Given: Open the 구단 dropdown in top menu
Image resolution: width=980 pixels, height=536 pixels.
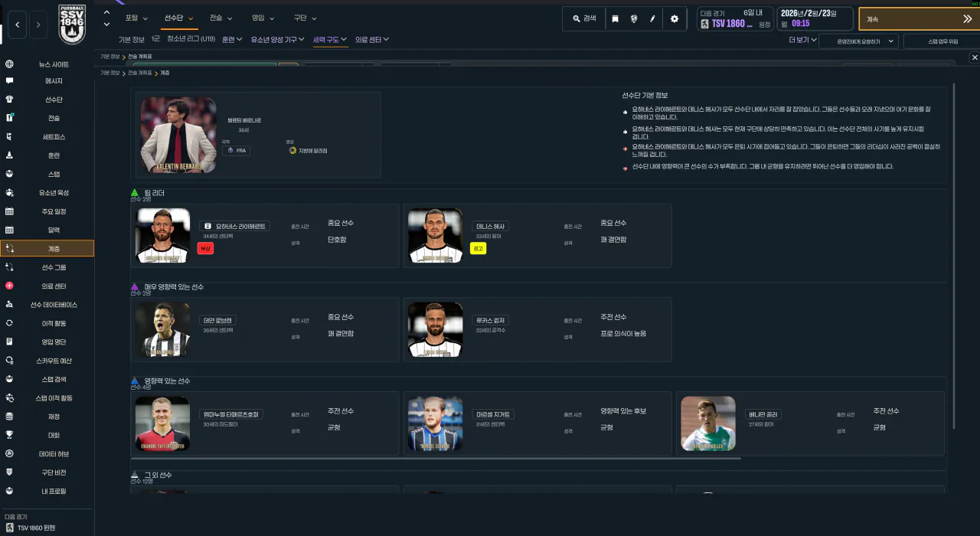Looking at the screenshot, I should click(x=305, y=18).
